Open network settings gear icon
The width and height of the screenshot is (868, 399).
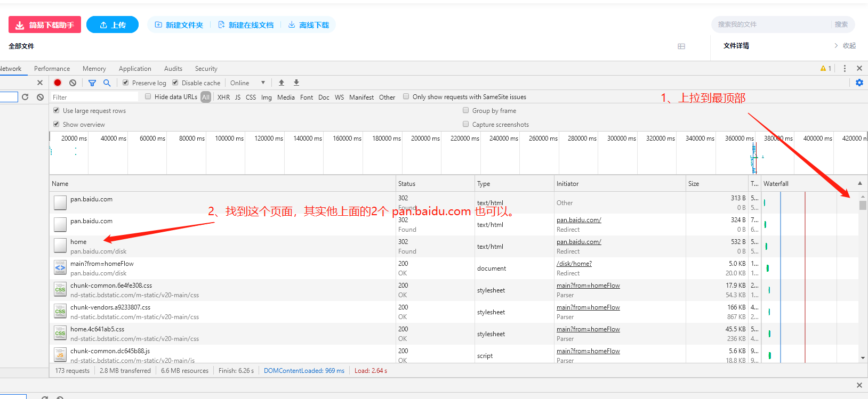859,83
